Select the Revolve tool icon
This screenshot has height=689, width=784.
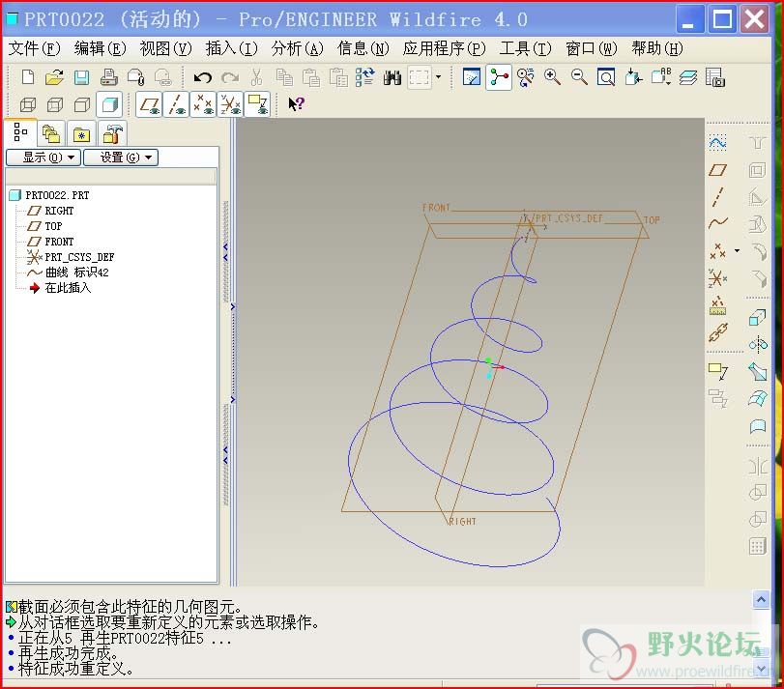[x=758, y=344]
